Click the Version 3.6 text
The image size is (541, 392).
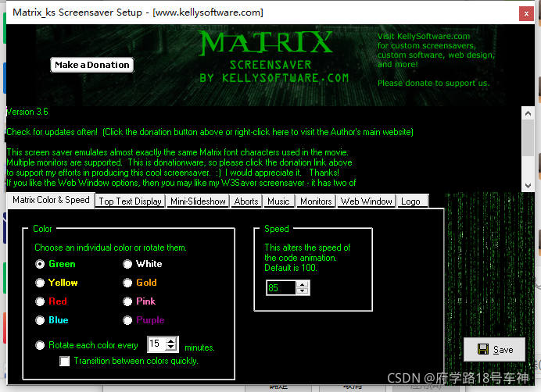click(x=27, y=112)
